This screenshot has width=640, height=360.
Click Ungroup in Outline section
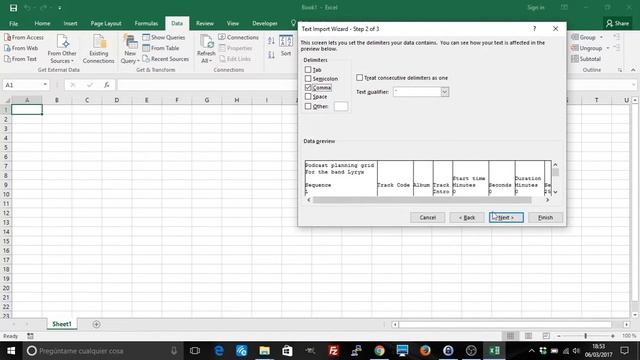coord(587,48)
